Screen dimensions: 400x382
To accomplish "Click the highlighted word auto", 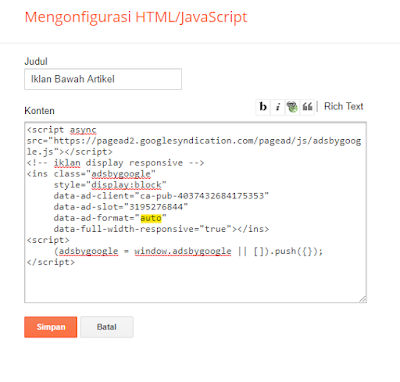I will tap(151, 218).
